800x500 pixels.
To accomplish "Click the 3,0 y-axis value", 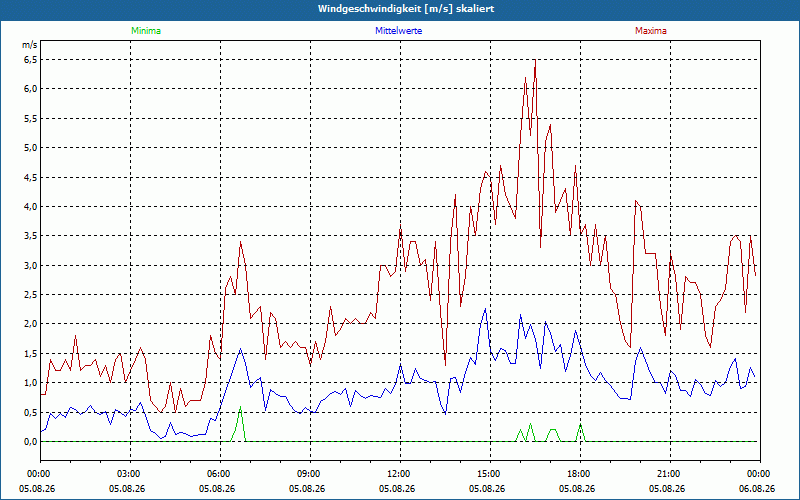I will pos(30,265).
